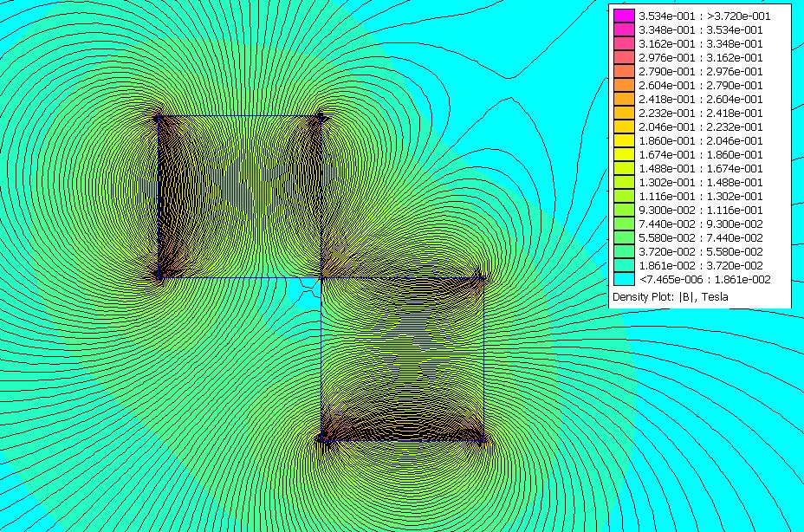The height and width of the screenshot is (532, 804).
Task: Click the 'Density Plot: |B|, Tesla' caption
Action: 671,297
